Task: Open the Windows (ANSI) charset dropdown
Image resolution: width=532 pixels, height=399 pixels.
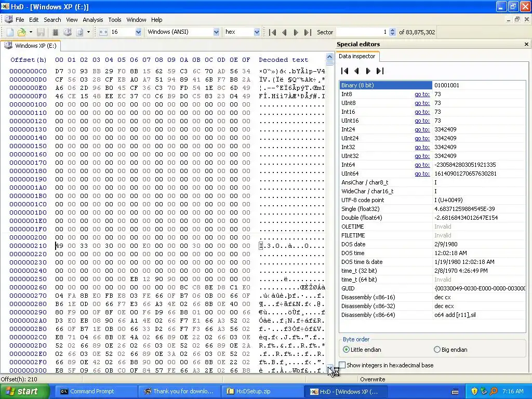Action: click(x=216, y=32)
